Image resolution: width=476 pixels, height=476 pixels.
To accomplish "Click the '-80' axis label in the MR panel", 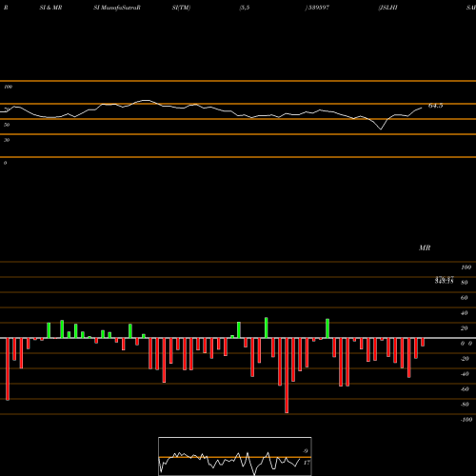I will click(x=465, y=405).
